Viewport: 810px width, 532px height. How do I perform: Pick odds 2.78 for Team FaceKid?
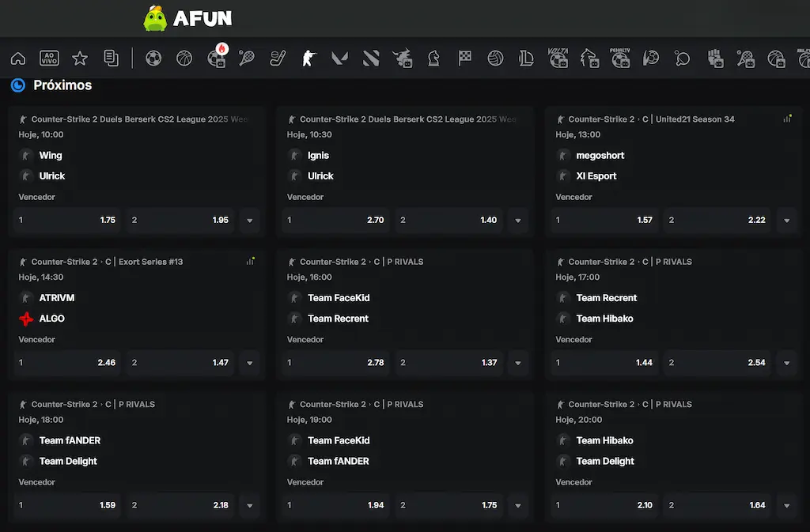point(335,362)
